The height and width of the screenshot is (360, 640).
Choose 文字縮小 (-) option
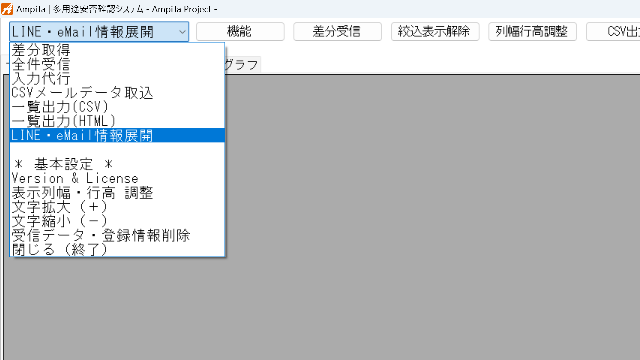(x=117, y=221)
